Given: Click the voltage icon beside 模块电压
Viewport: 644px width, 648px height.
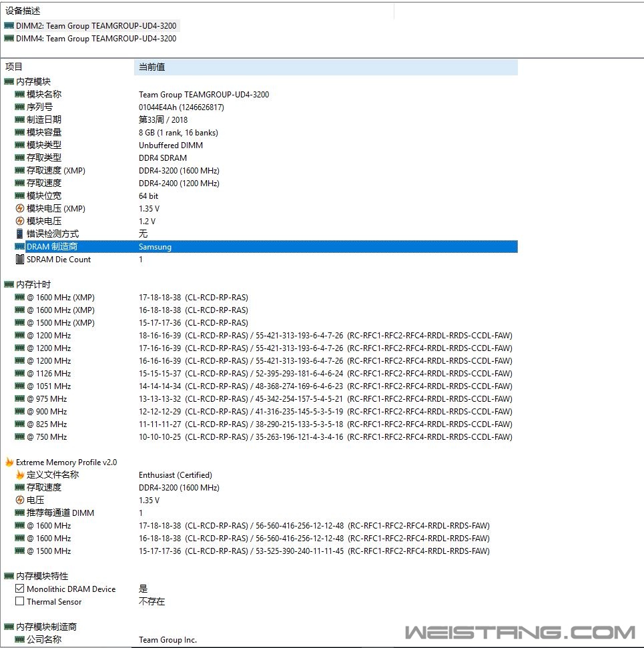Looking at the screenshot, I should click(x=19, y=221).
